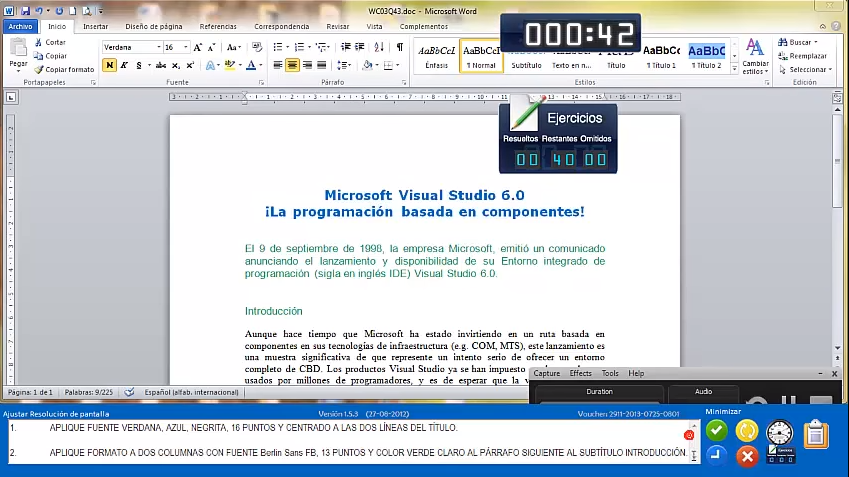Screen dimensions: 849x477
Task: Click the sort A-Z icon
Action: [x=379, y=48]
